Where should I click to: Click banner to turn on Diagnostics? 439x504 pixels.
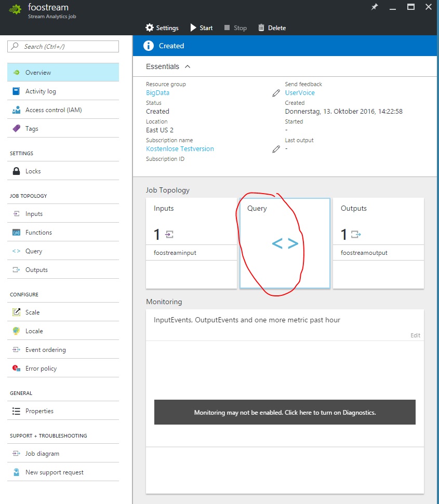285,413
